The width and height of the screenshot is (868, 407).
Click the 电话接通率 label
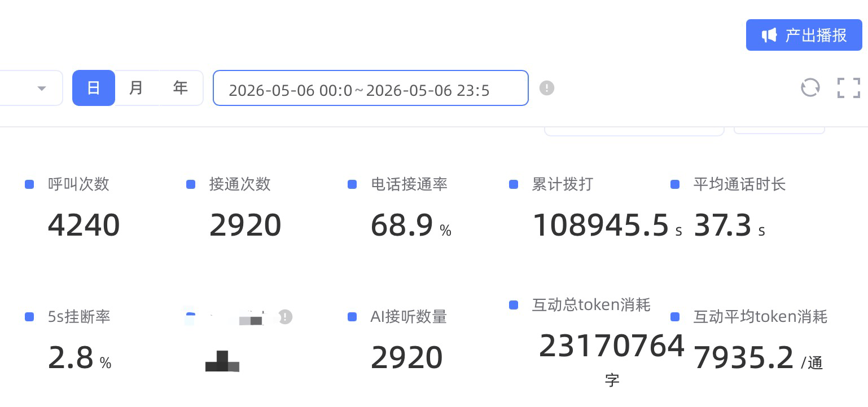409,184
